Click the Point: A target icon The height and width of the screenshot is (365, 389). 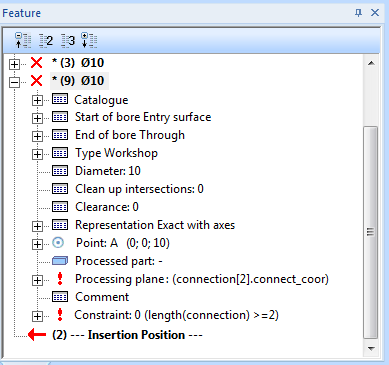point(58,243)
